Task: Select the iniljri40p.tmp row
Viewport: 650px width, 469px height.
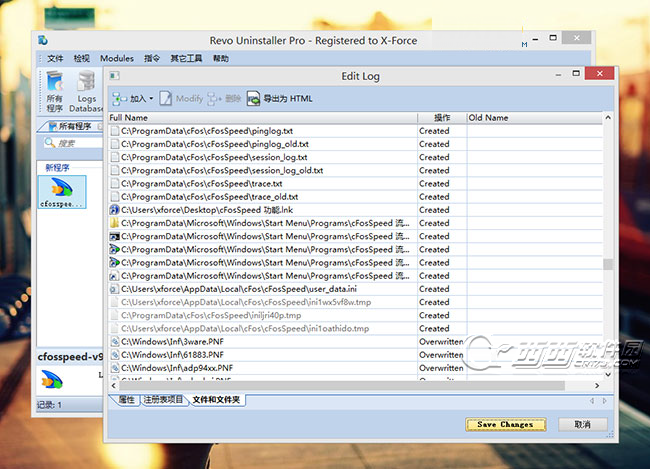Action: coord(356,316)
